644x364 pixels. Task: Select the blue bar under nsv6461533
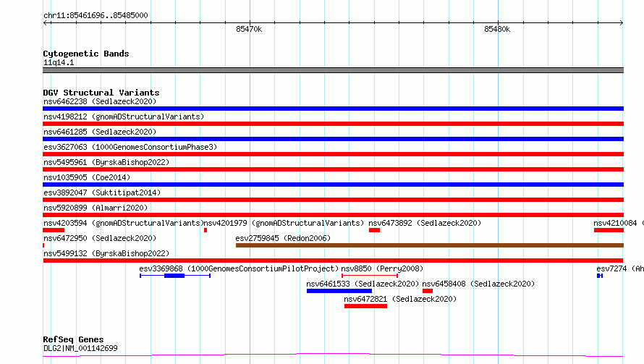339,291
